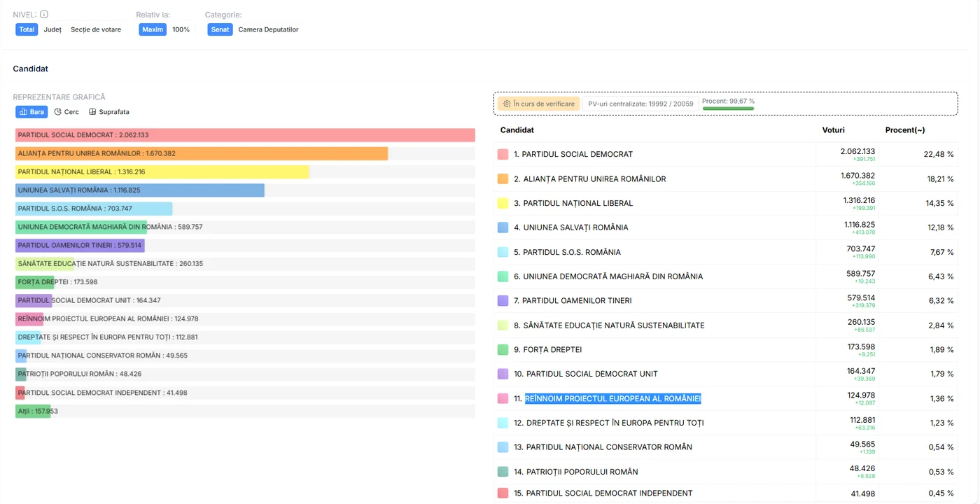Set relative mode to Maxim

click(153, 29)
